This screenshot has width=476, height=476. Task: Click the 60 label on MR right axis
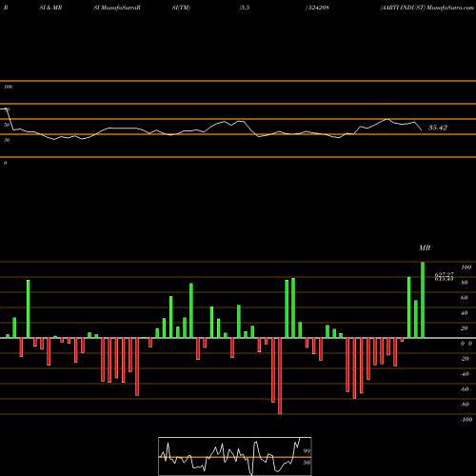point(464,298)
